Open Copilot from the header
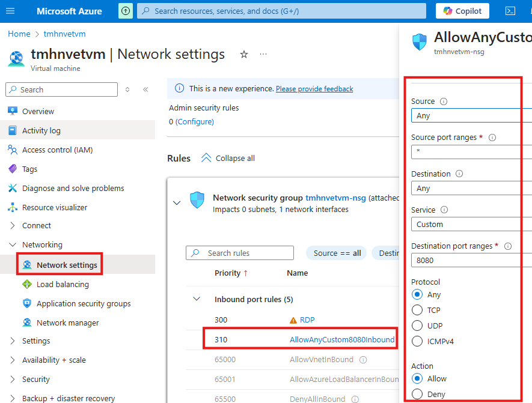Image resolution: width=532 pixels, height=403 pixels. (462, 11)
